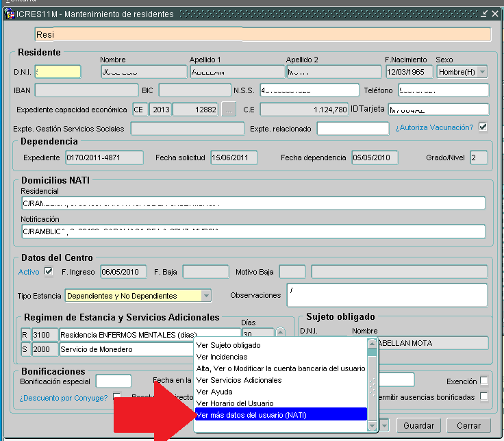Toggle the Autoriza Vacunación checkbox
The image size is (504, 441).
483,127
